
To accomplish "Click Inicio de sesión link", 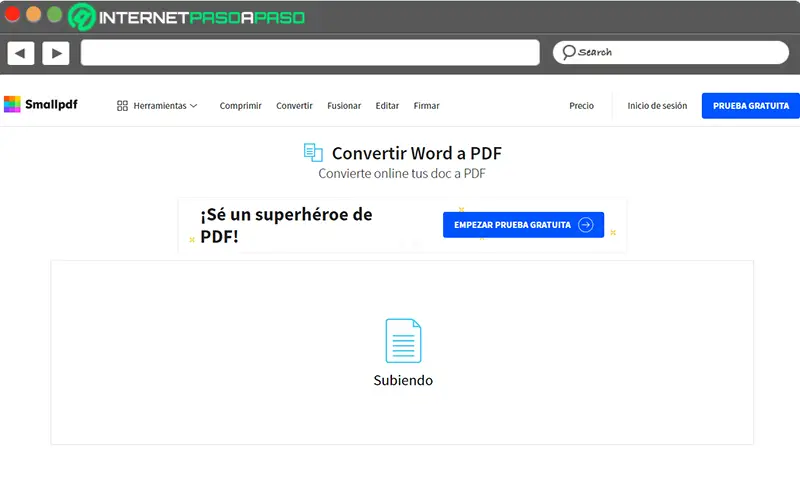I will click(x=657, y=106).
